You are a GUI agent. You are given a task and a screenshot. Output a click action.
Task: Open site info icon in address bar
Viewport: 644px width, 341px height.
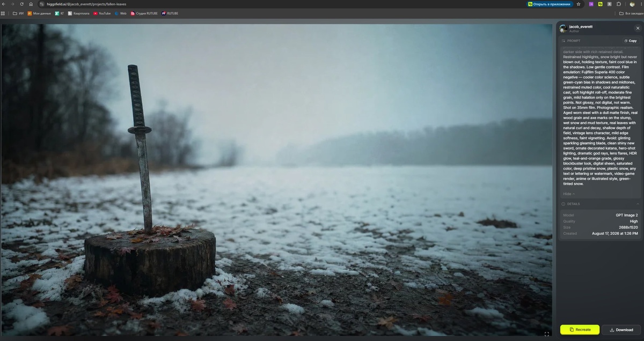pos(41,4)
